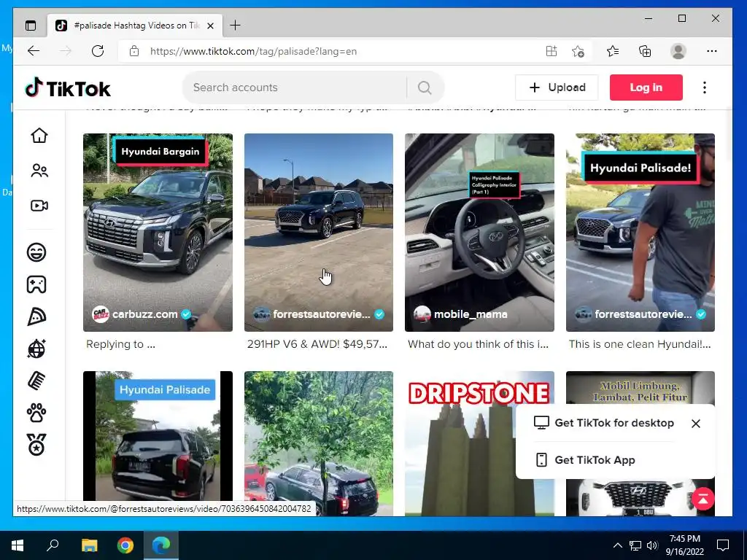
Task: Select the Sports medal icon
Action: 36,445
